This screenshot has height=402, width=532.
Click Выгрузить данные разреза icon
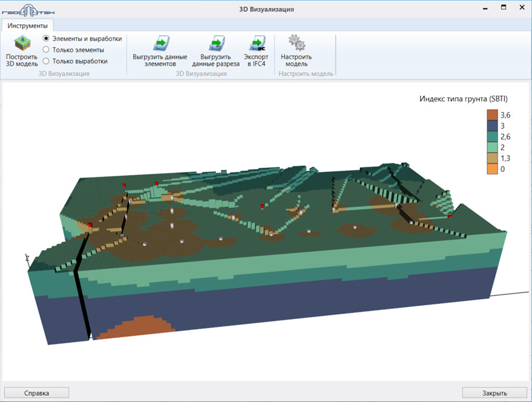coord(216,44)
